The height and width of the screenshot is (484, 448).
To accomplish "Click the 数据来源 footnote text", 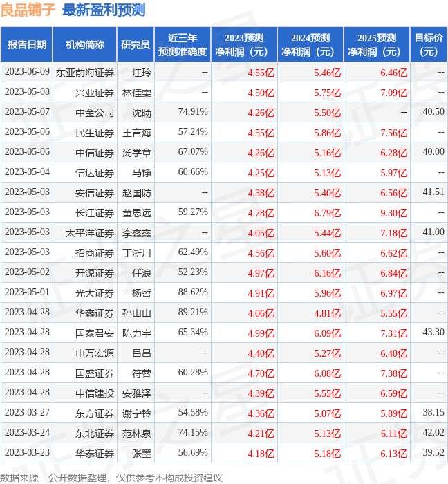I will 111,478.
